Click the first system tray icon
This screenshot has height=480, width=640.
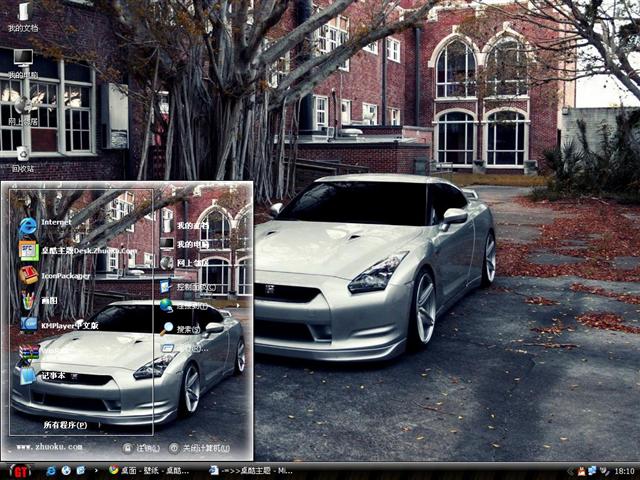[x=581, y=471]
